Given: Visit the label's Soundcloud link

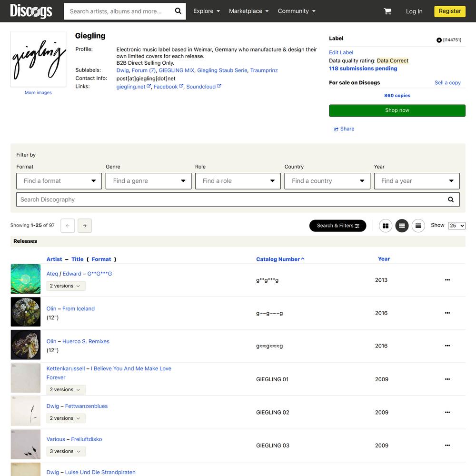Looking at the screenshot, I should click(203, 87).
